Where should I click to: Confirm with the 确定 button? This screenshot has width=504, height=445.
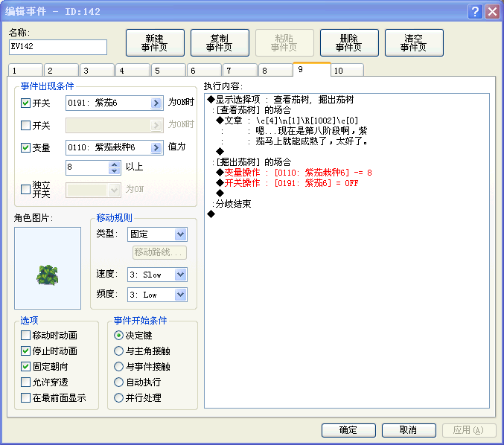click(x=348, y=430)
